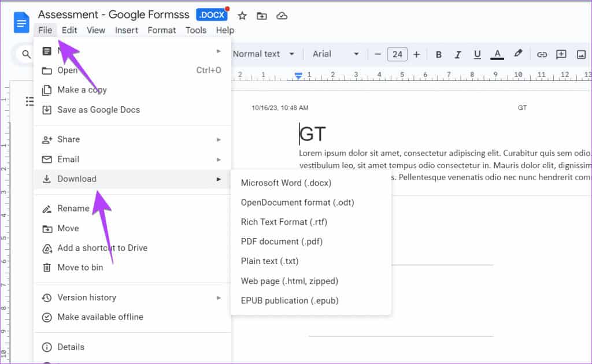Download as Plain text (.txt)
The height and width of the screenshot is (364, 592).
coord(310,261)
